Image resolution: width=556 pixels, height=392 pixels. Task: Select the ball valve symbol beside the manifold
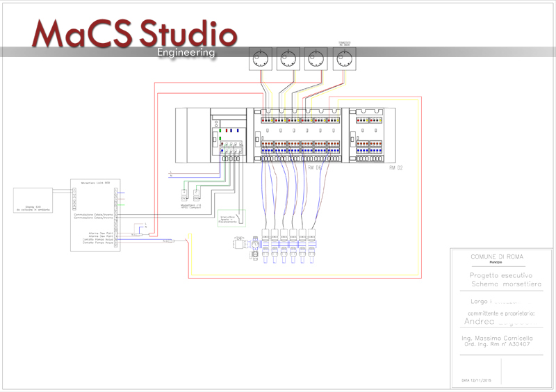coord(240,243)
